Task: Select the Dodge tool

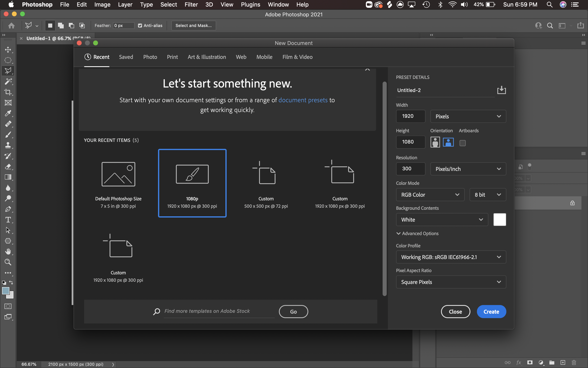Action: click(8, 198)
